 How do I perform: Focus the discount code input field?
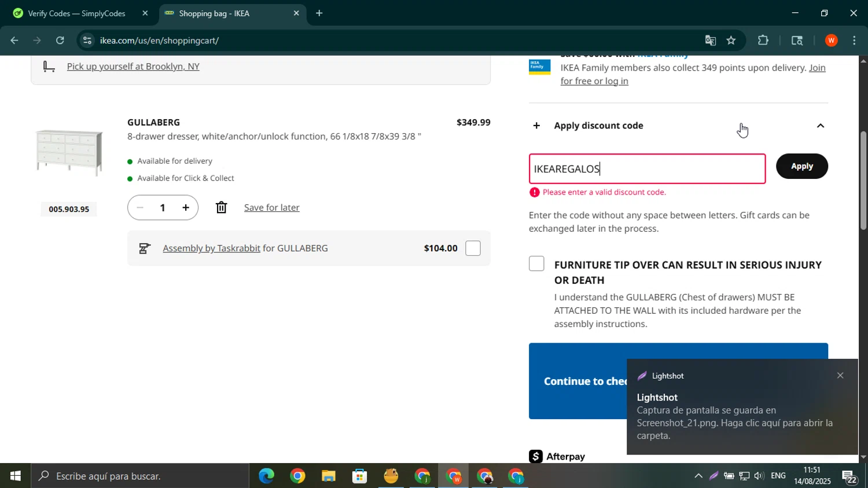point(647,169)
